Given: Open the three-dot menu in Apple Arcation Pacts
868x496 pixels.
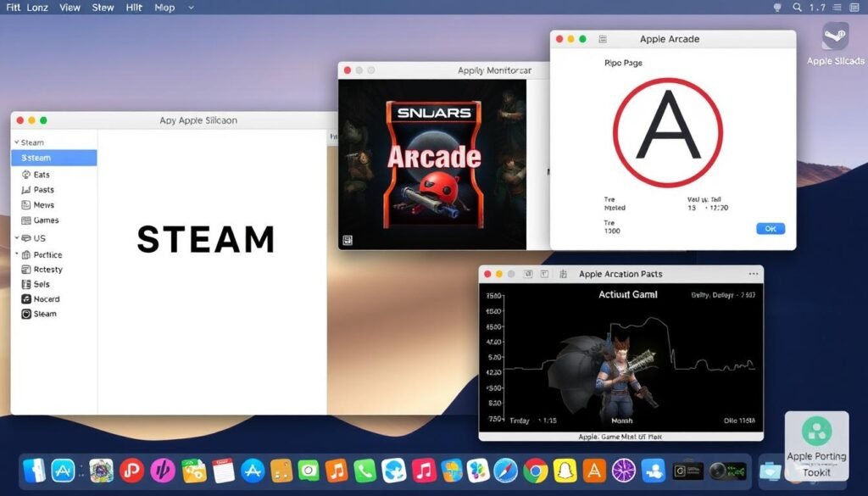Looking at the screenshot, I should [x=754, y=274].
